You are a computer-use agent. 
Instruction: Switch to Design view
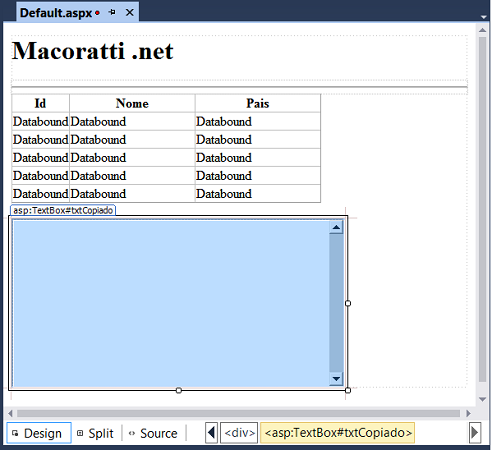click(x=39, y=433)
